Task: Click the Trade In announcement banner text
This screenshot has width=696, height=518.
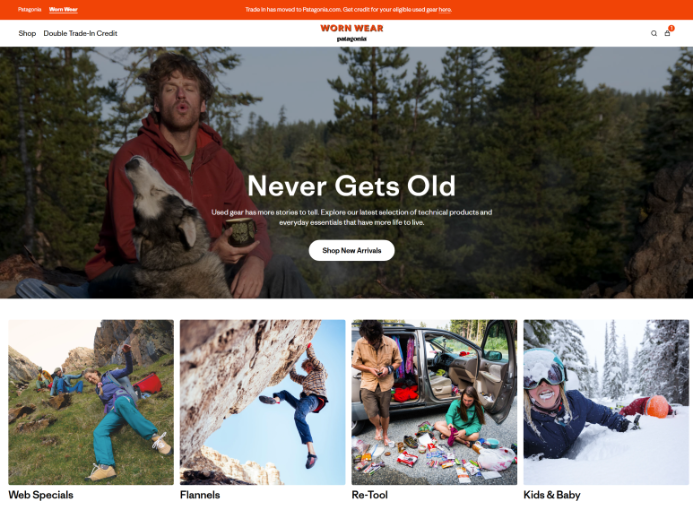Action: 348,9
